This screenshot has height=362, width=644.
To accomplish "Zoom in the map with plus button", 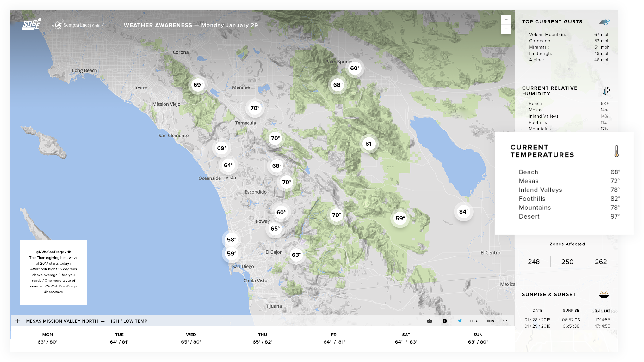I will pos(506,20).
